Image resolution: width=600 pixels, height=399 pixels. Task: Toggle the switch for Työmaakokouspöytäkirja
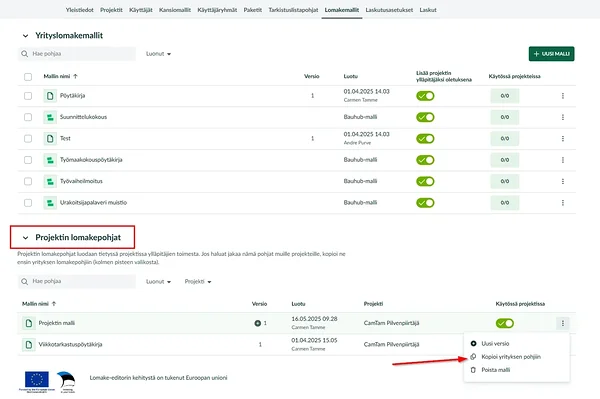coord(425,160)
